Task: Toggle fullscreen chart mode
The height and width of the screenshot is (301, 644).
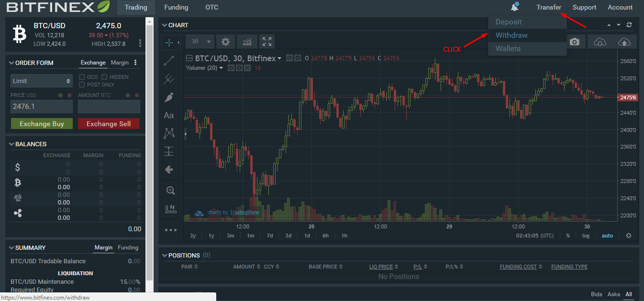Action: pos(267,42)
